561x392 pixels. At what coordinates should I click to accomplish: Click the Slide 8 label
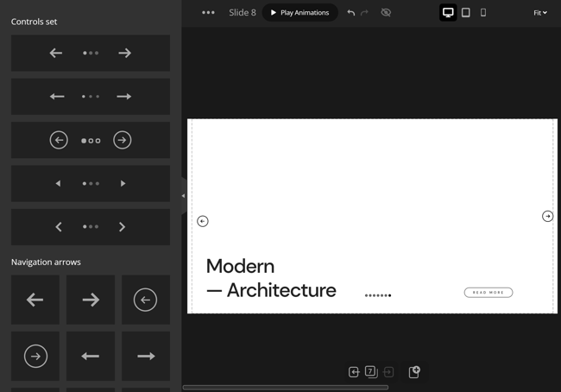pyautogui.click(x=243, y=13)
